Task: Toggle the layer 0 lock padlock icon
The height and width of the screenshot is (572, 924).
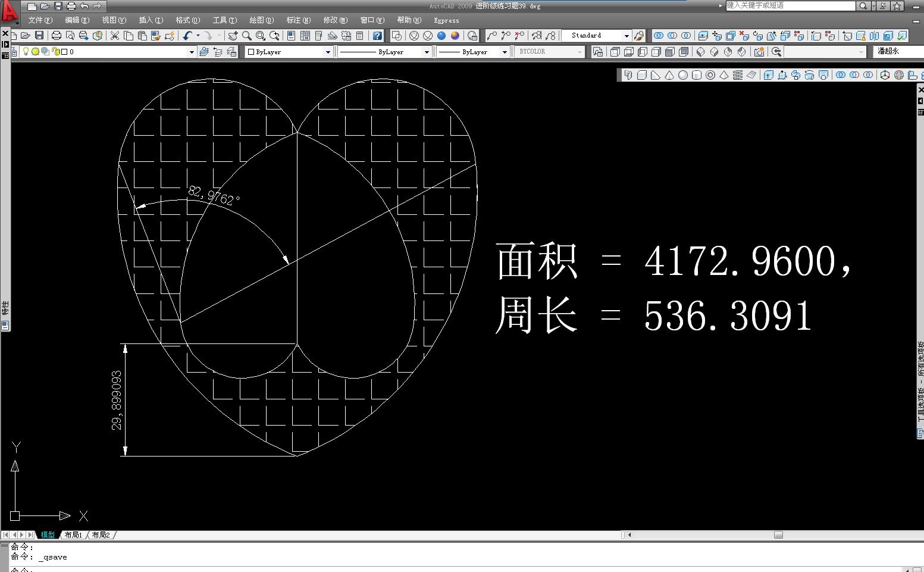Action: click(55, 52)
